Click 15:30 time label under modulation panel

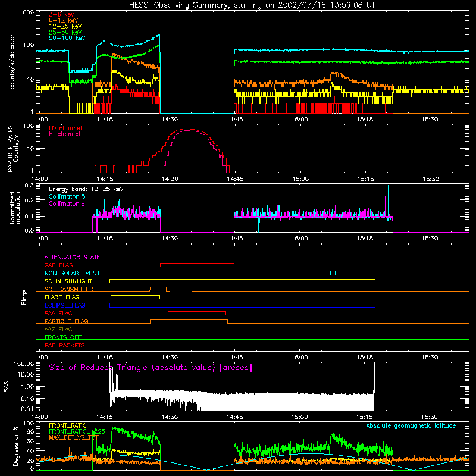pos(430,239)
